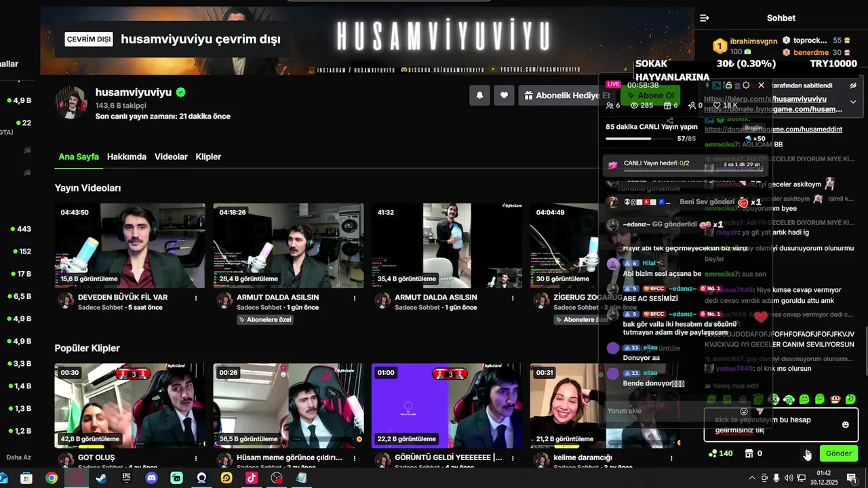The height and width of the screenshot is (488, 868).
Task: Click the 18 K likes heart icon
Action: click(x=718, y=106)
